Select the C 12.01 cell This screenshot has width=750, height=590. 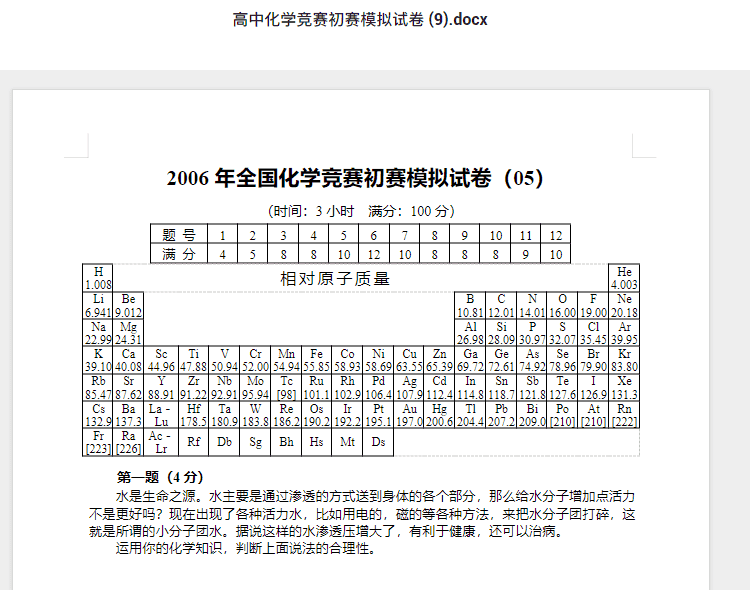coord(501,306)
